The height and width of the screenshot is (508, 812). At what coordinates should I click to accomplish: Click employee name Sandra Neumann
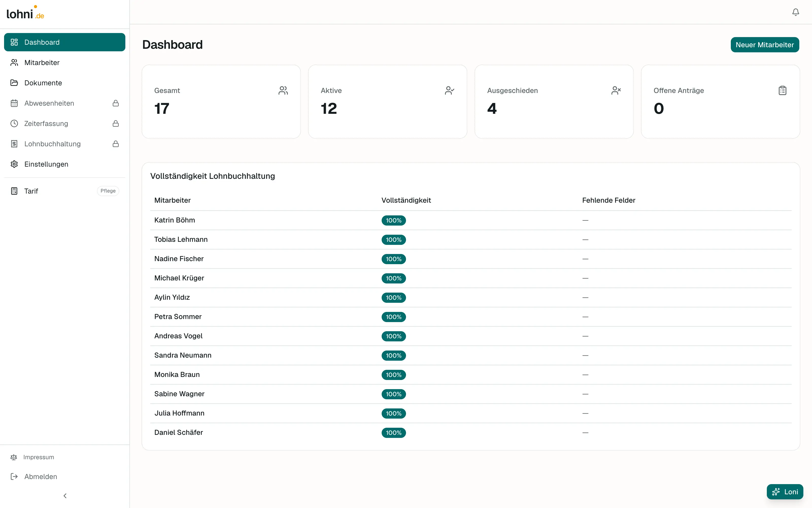(183, 355)
